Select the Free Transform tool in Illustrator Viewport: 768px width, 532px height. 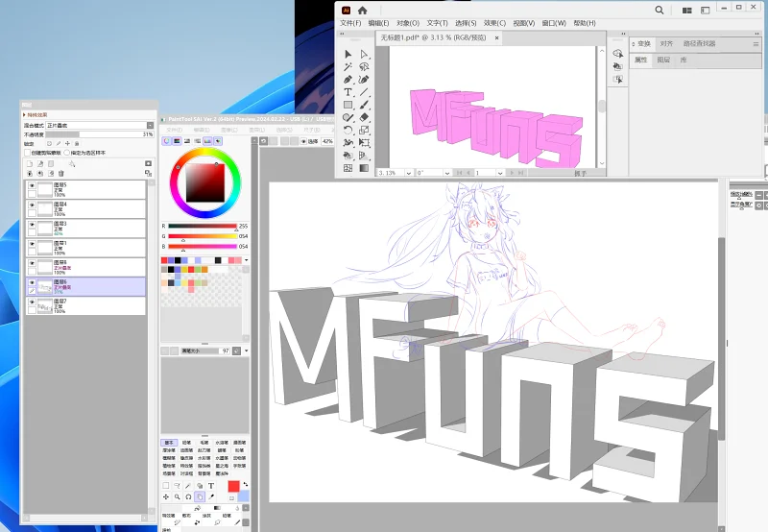pyautogui.click(x=364, y=142)
